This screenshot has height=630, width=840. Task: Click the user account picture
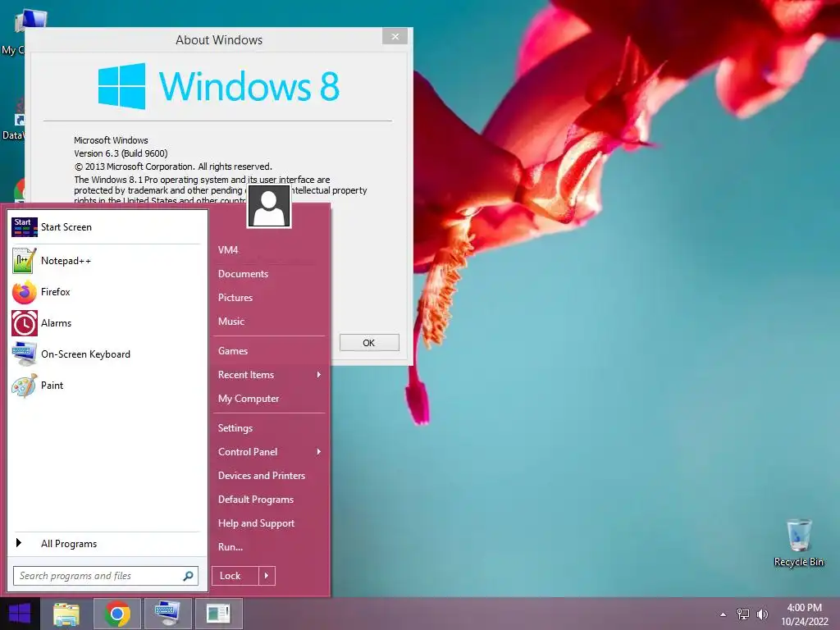(269, 207)
